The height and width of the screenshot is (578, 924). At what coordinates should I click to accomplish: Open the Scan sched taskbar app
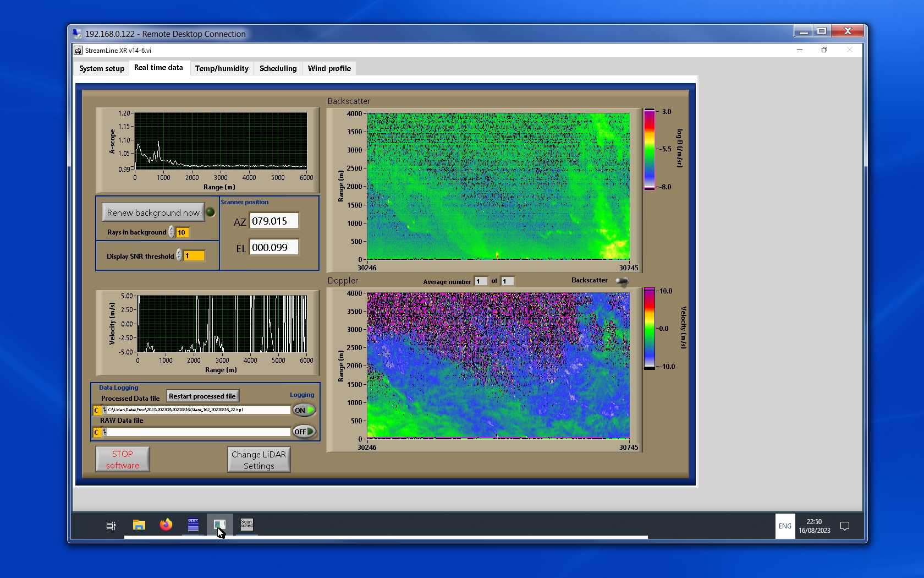pos(246,524)
